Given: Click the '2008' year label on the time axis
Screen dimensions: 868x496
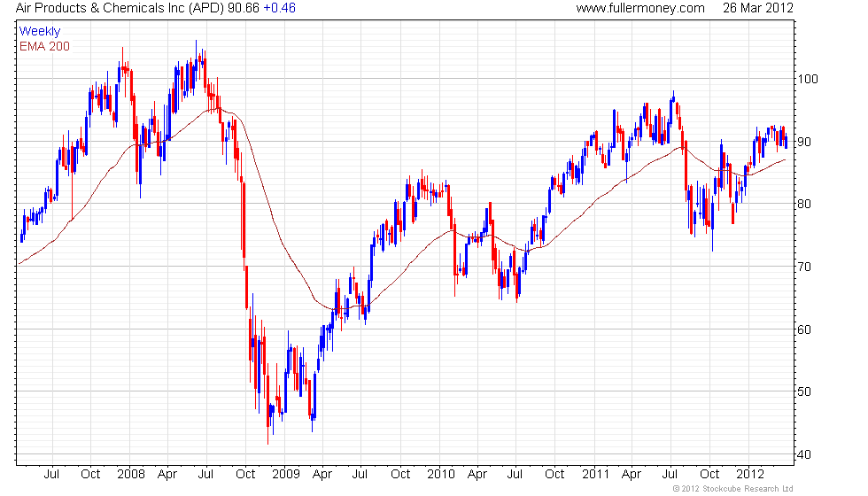Looking at the screenshot, I should point(131,475).
